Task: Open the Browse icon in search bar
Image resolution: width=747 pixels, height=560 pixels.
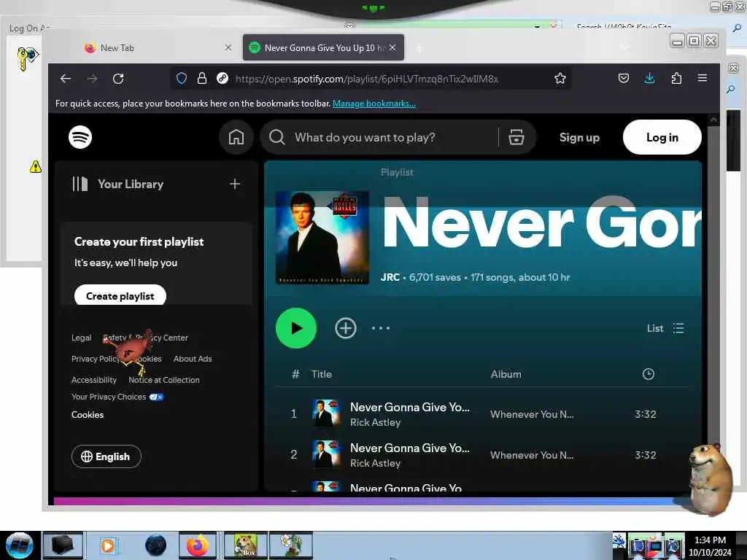Action: point(516,137)
